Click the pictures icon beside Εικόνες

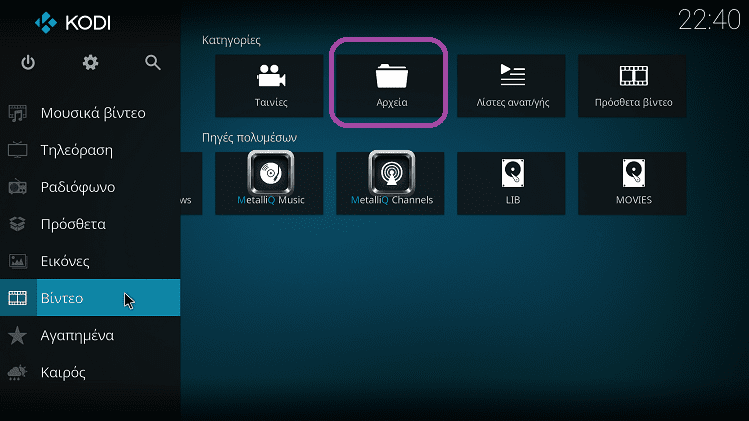point(18,261)
